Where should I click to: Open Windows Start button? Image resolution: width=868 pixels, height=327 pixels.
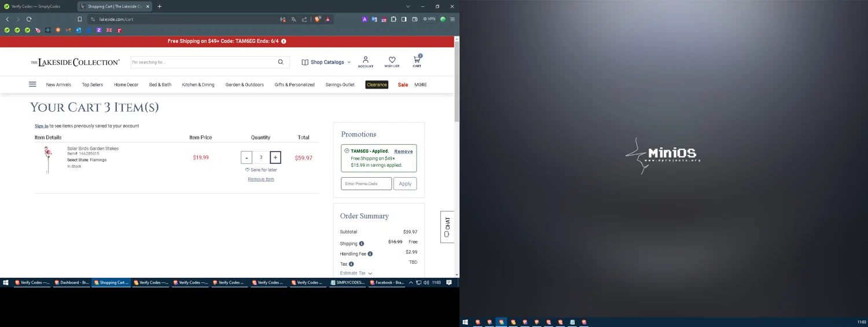(6, 282)
